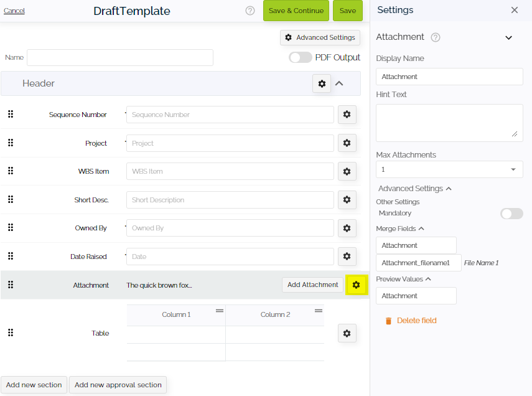Collapse the Header section chevron
This screenshot has width=532, height=396.
(339, 83)
